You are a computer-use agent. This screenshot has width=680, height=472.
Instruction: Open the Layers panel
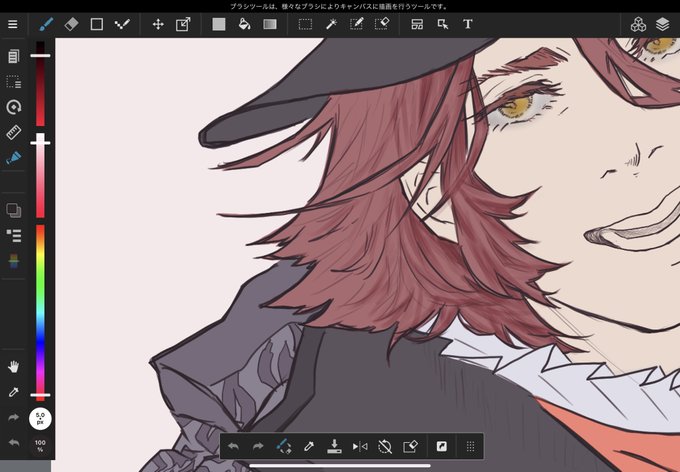tap(663, 25)
